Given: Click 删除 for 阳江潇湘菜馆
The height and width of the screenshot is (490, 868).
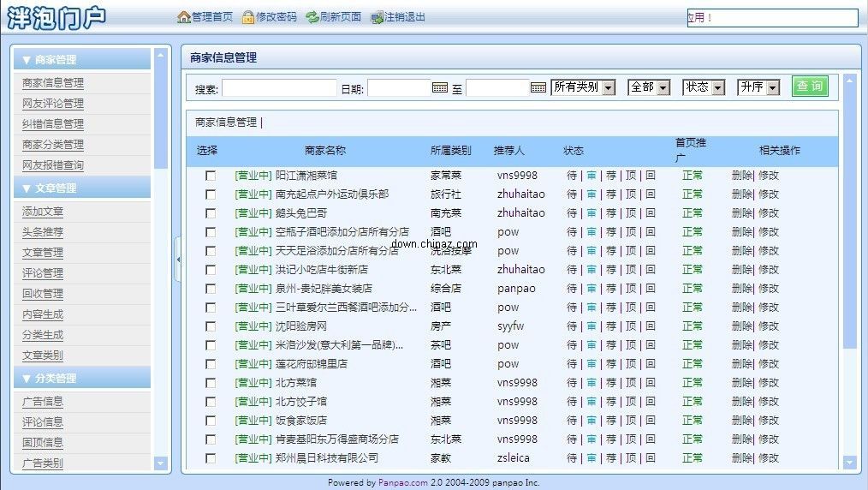Looking at the screenshot, I should click(x=742, y=176).
